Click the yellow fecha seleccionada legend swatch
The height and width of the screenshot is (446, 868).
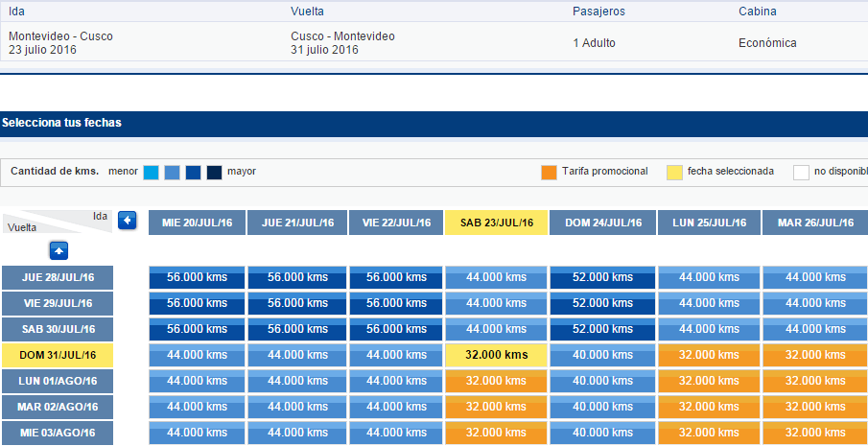click(x=675, y=173)
